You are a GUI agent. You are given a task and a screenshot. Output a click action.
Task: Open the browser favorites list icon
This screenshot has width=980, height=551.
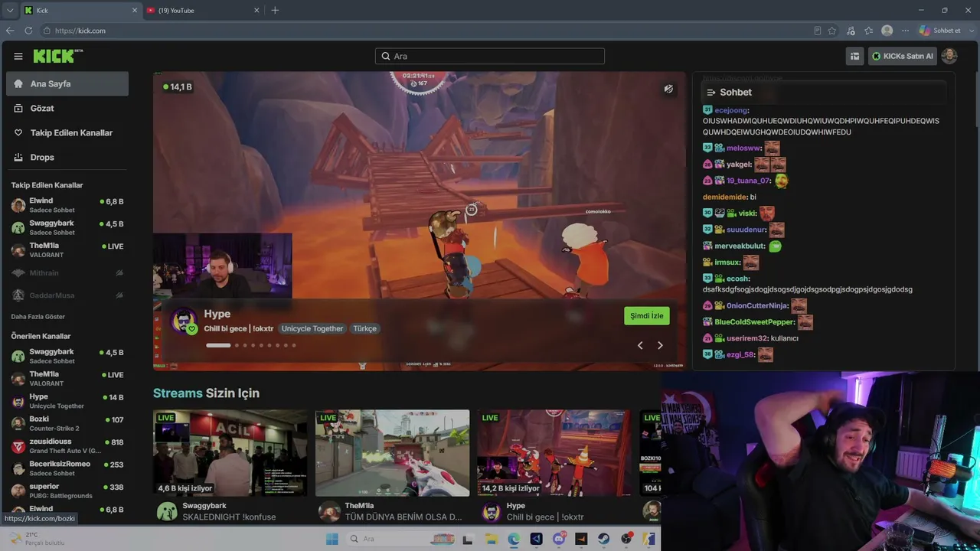(x=868, y=31)
